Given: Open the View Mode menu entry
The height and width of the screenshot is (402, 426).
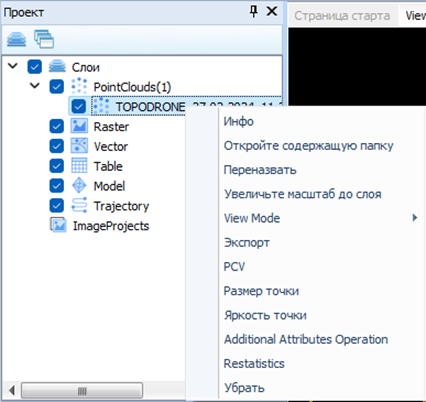Looking at the screenshot, I should (252, 218).
